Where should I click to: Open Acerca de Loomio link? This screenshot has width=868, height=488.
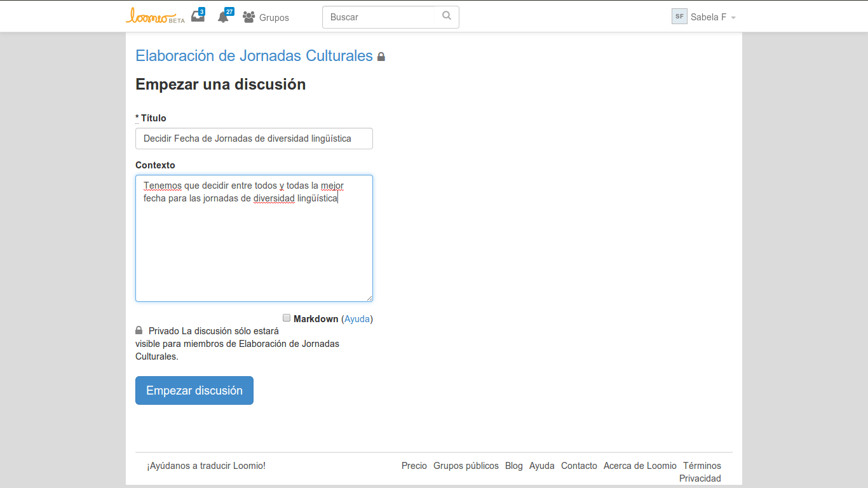pyautogui.click(x=640, y=466)
